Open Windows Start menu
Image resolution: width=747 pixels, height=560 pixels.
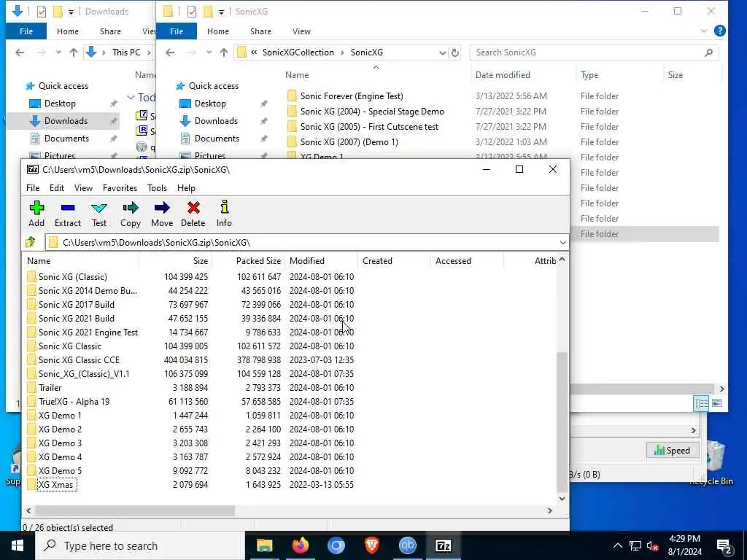point(18,545)
